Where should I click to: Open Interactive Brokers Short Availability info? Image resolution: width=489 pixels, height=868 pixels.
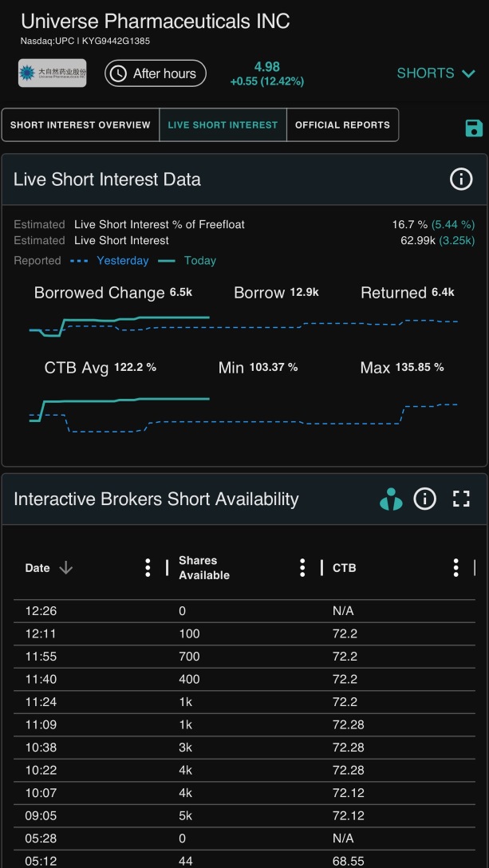click(x=424, y=499)
